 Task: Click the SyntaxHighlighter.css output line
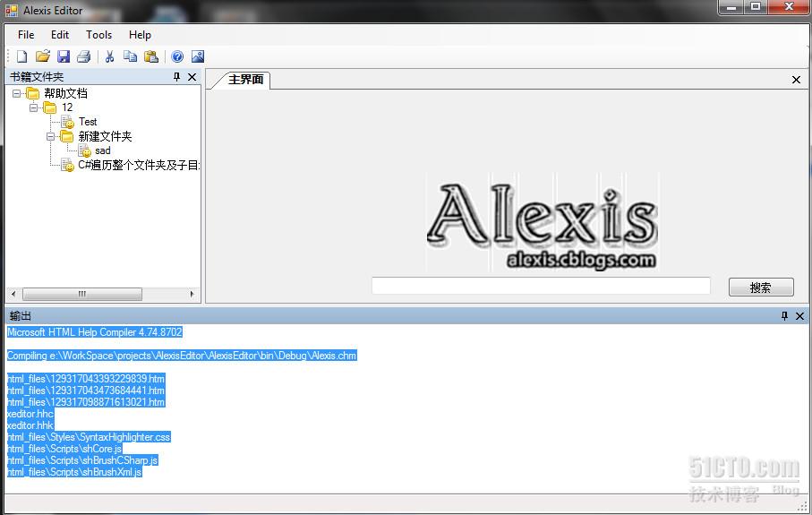pyautogui.click(x=89, y=437)
